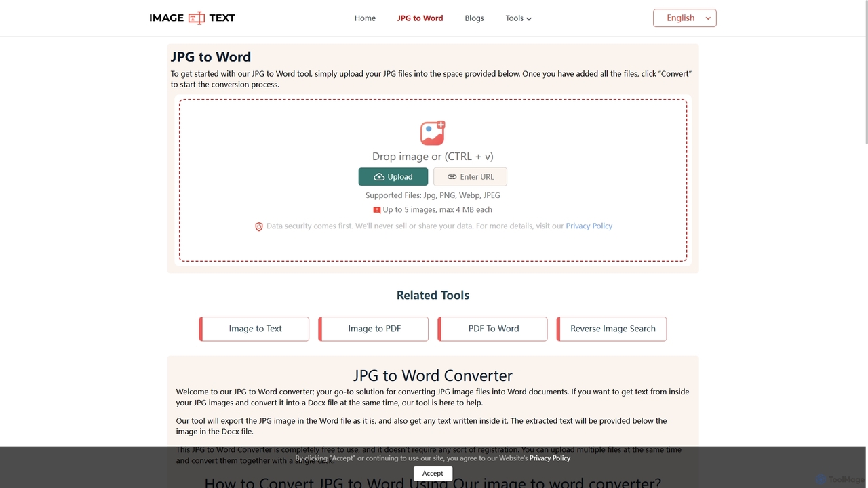The width and height of the screenshot is (868, 488).
Task: Click the green Upload button
Action: point(393,176)
